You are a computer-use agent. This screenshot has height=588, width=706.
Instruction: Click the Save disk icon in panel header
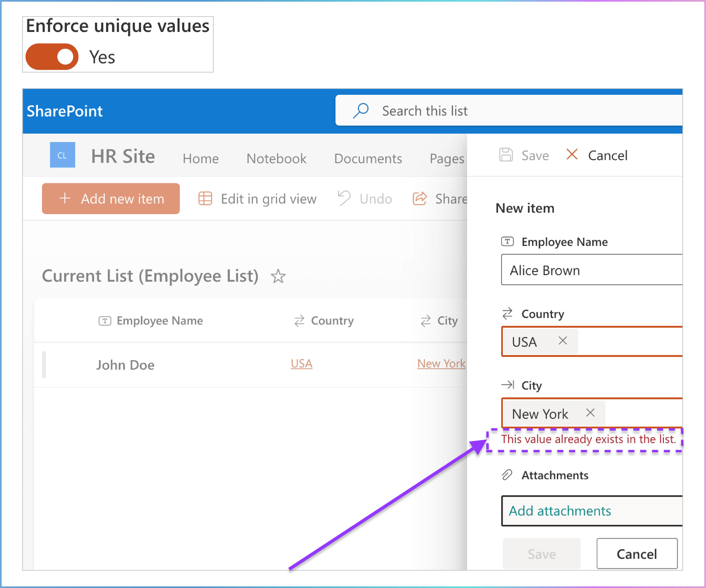(506, 155)
